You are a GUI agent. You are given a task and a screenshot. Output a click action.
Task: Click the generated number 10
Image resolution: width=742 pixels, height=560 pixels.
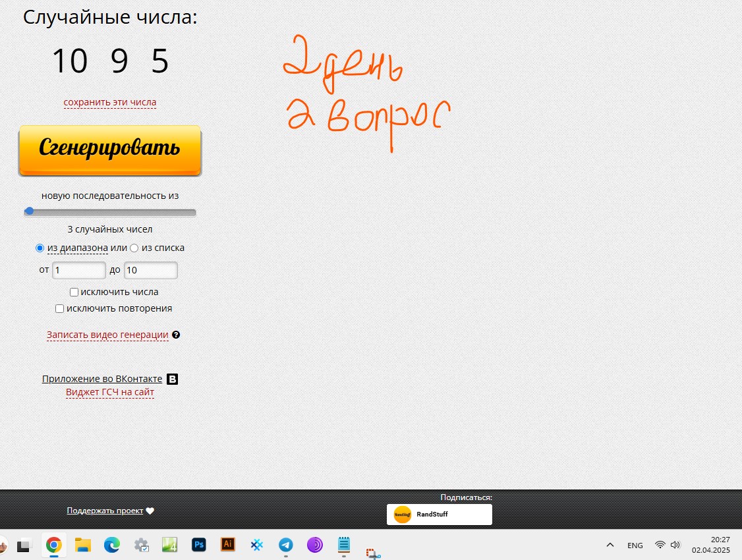point(70,61)
